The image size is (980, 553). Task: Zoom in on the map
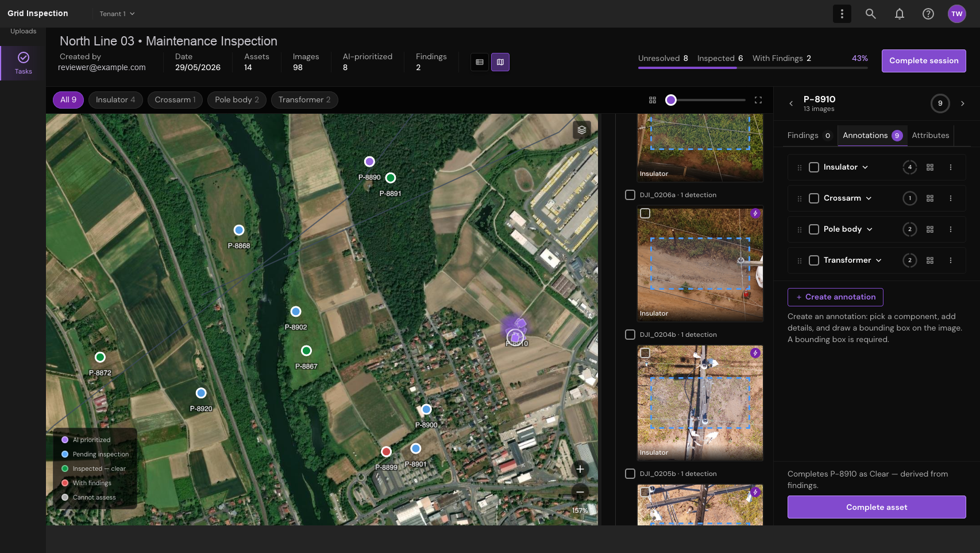(580, 469)
